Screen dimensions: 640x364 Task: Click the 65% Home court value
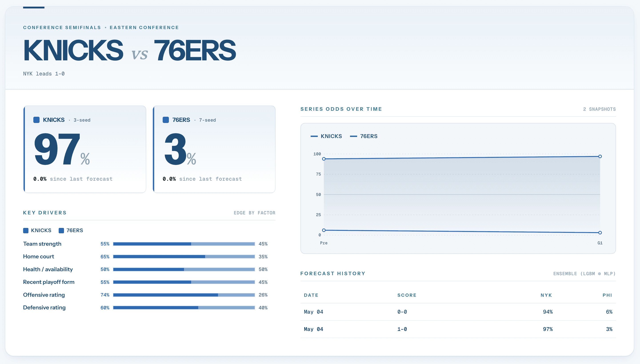click(x=105, y=257)
